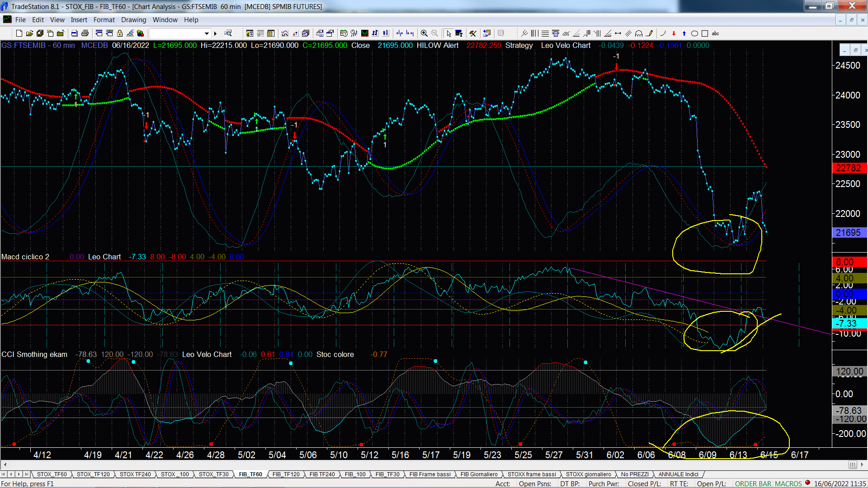The image size is (868, 488).
Task: Open the File menu
Action: (x=20, y=20)
